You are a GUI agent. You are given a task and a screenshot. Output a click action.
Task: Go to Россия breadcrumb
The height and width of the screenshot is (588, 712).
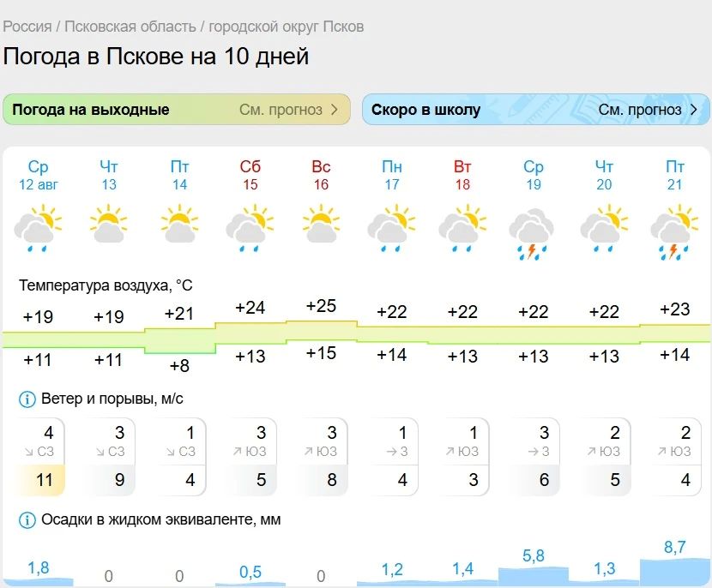pos(27,27)
